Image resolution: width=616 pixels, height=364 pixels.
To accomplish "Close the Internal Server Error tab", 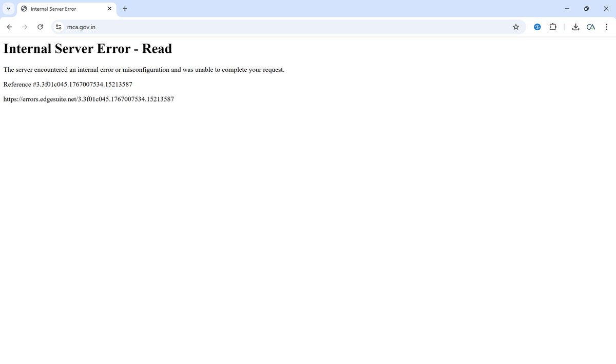I will click(109, 9).
